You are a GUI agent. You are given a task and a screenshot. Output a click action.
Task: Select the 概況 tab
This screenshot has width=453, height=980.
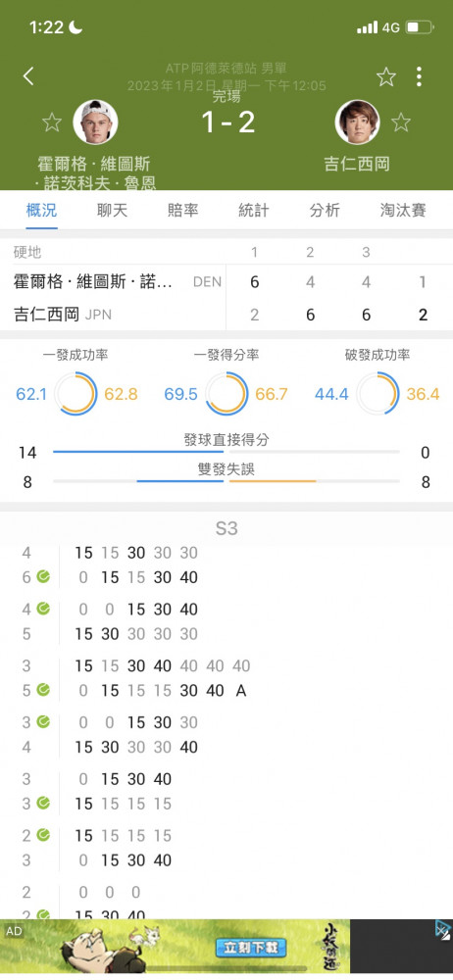[x=42, y=210]
